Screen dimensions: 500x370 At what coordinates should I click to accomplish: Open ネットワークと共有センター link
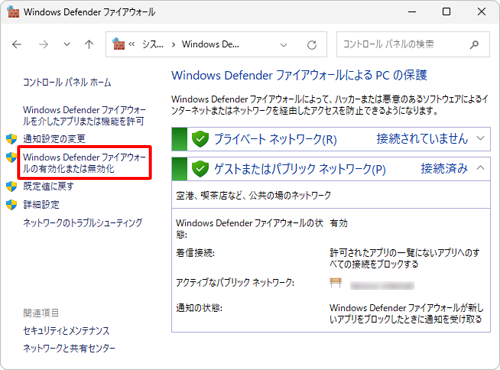click(69, 348)
